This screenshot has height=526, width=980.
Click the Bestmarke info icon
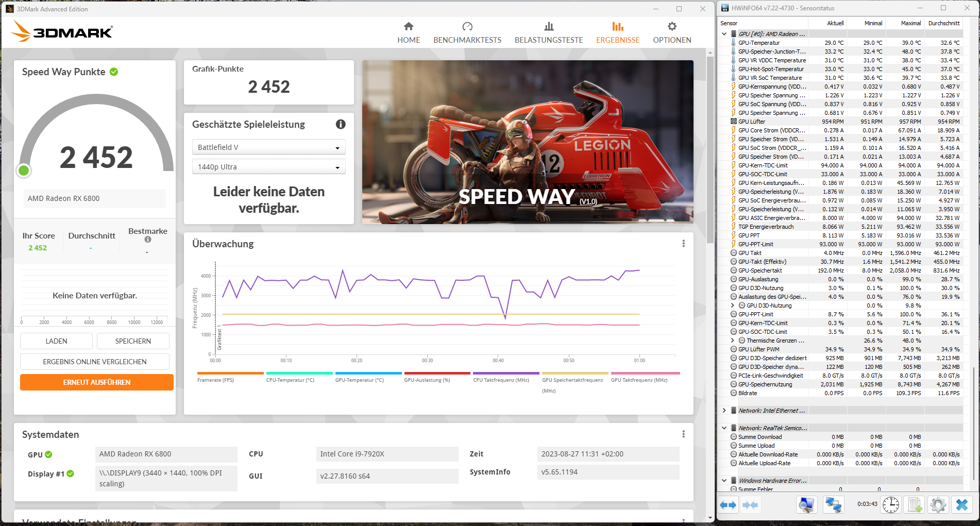click(x=148, y=240)
